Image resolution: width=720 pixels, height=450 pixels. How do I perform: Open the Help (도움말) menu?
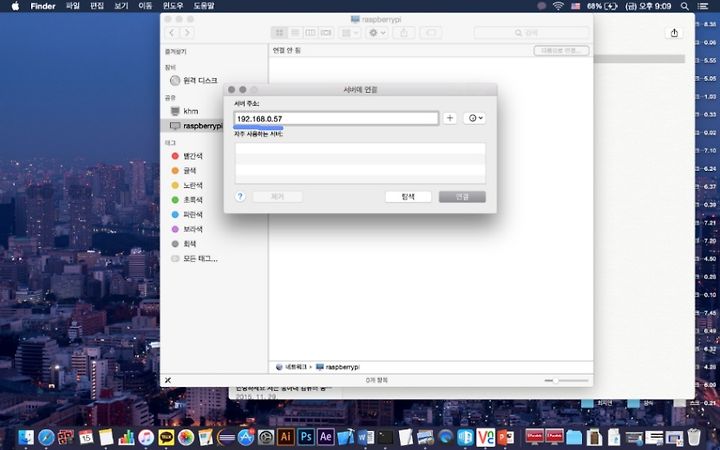[203, 6]
